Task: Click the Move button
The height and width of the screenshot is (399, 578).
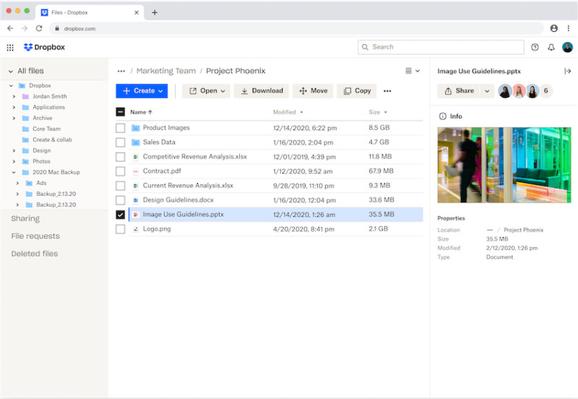Action: click(x=313, y=91)
